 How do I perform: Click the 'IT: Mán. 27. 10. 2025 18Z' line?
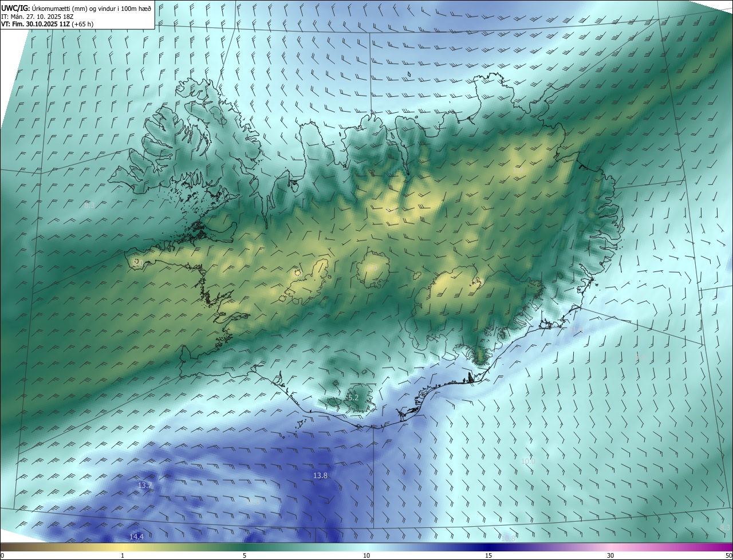(x=37, y=16)
